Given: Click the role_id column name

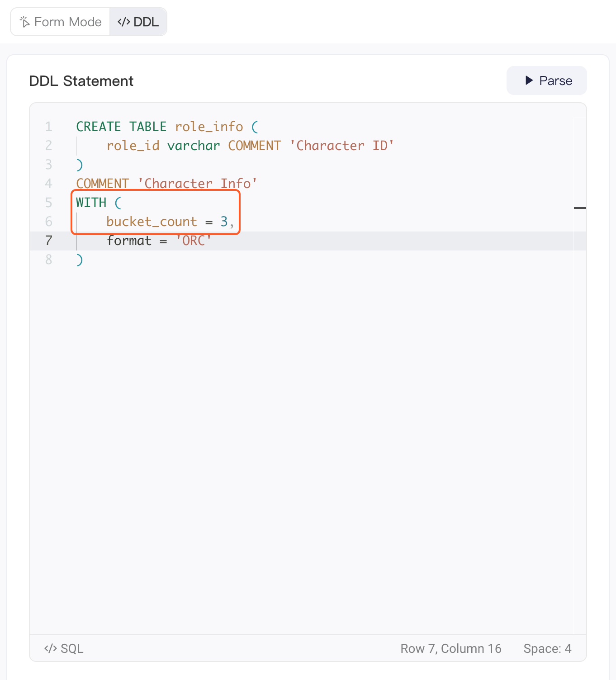Looking at the screenshot, I should click(133, 146).
